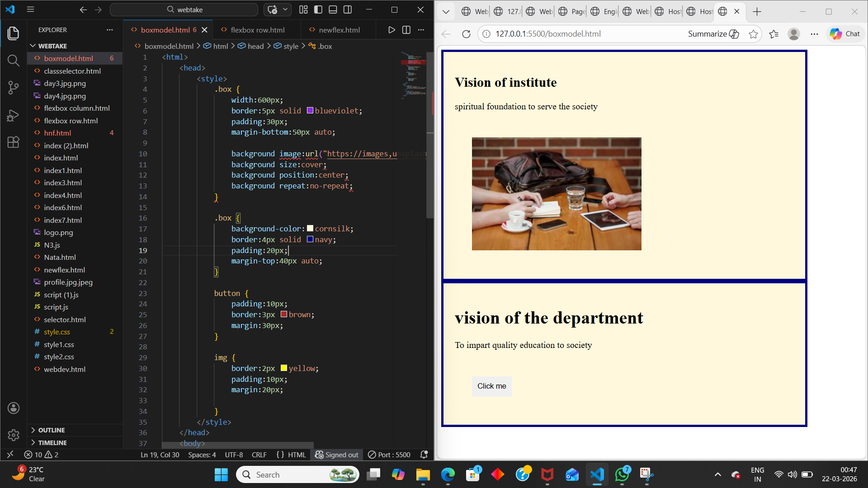Screen dimensions: 868x488
Task: Click the notifications bell in the status bar
Action: coord(423,455)
